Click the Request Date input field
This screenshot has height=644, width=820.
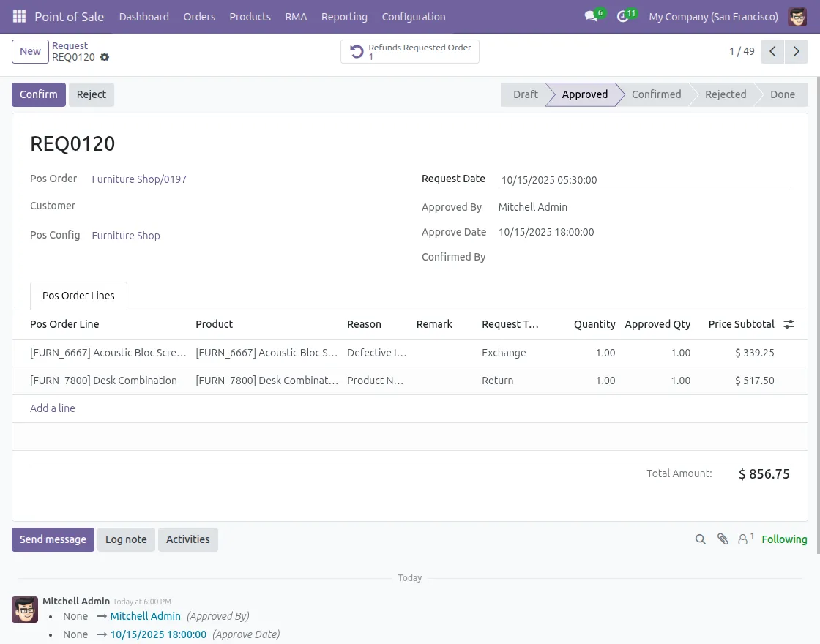pos(643,180)
